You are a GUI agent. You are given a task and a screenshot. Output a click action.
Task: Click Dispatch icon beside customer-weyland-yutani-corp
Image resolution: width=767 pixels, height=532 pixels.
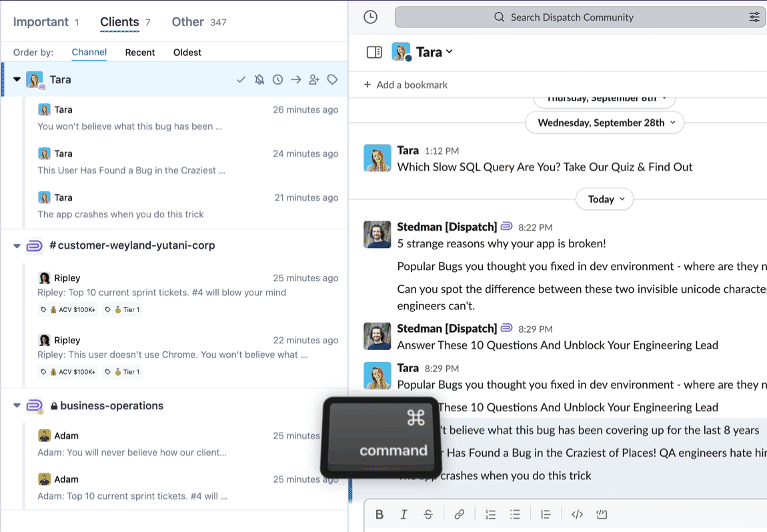point(34,245)
